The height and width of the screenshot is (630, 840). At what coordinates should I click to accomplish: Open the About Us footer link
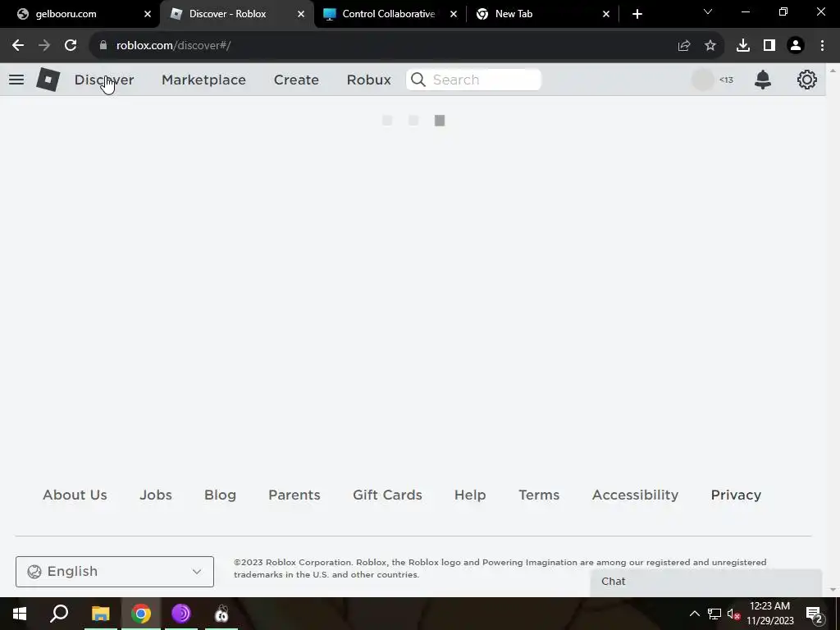(75, 495)
